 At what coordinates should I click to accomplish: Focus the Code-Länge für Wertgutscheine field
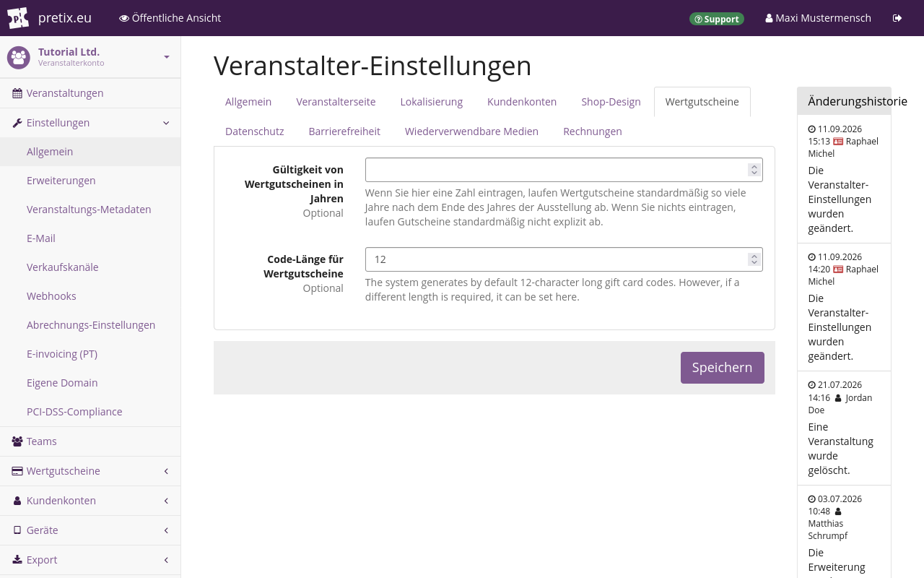pyautogui.click(x=564, y=259)
